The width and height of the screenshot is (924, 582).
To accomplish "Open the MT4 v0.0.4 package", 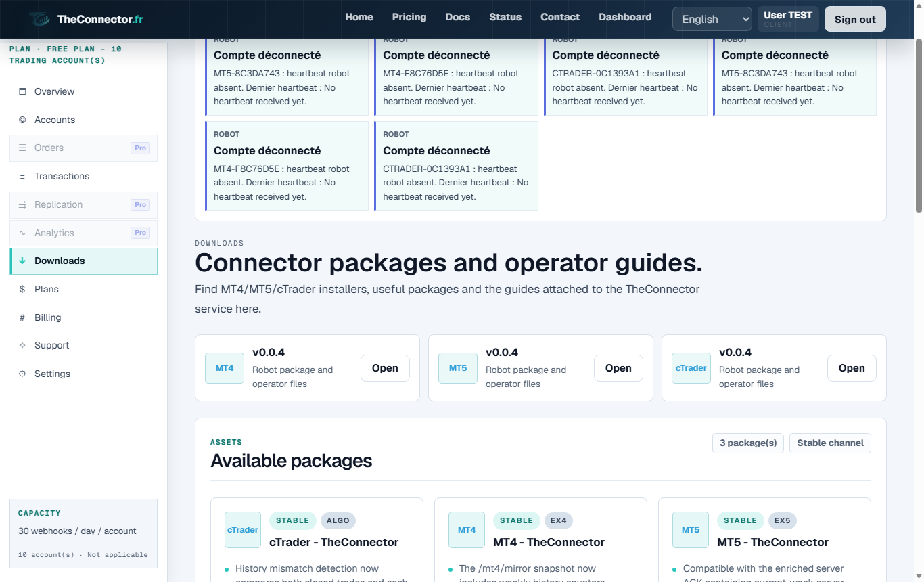I will [x=385, y=368].
